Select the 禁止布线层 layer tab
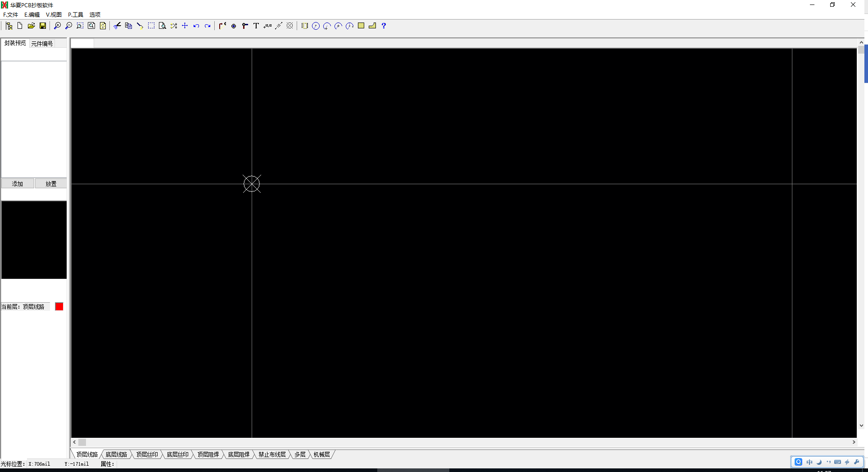Image resolution: width=868 pixels, height=472 pixels. (x=272, y=454)
